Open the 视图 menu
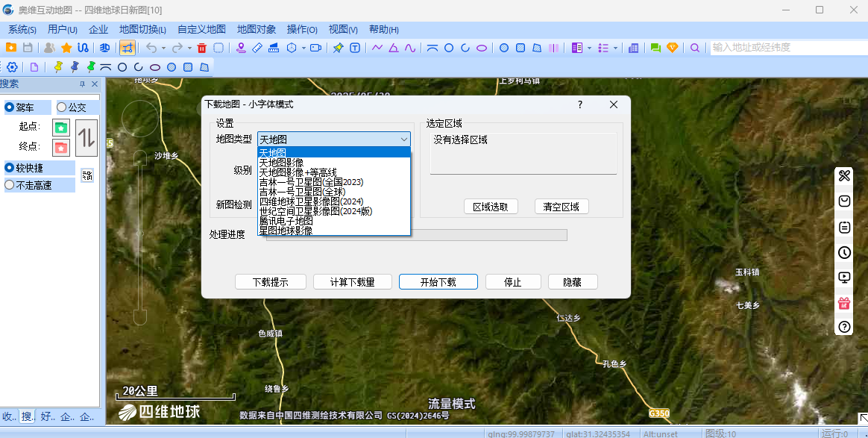Image resolution: width=868 pixels, height=438 pixels. tap(342, 29)
